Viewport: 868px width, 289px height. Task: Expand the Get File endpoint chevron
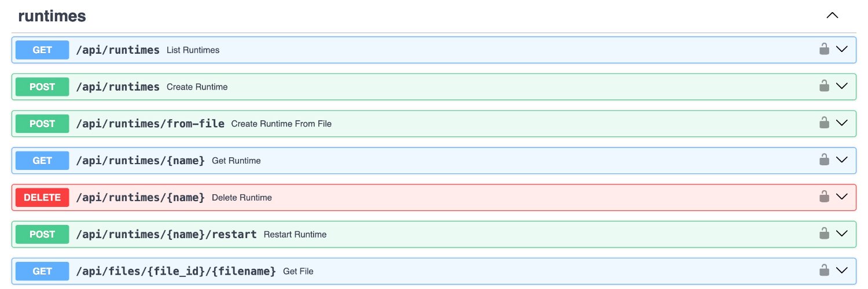coord(842,271)
